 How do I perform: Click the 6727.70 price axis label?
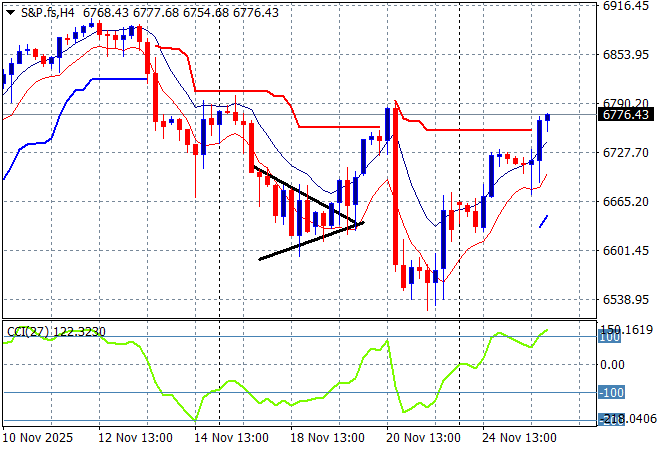[626, 152]
